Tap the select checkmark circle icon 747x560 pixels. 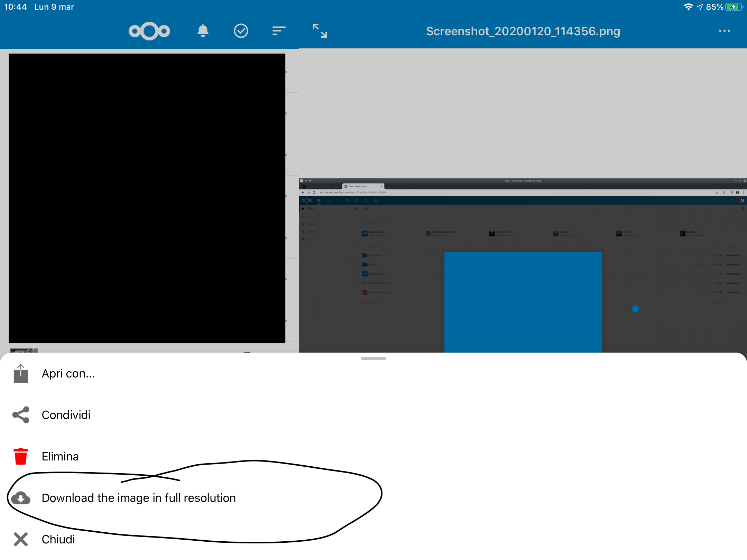241,31
